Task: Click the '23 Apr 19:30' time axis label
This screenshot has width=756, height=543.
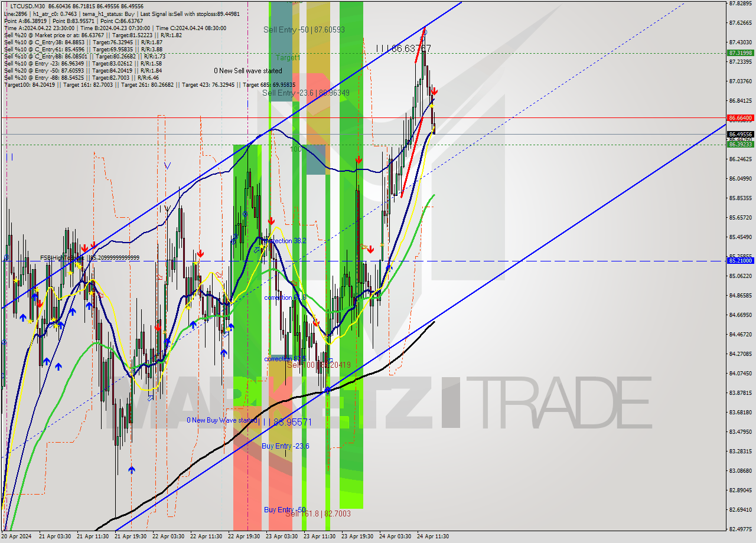Action: coord(357,537)
